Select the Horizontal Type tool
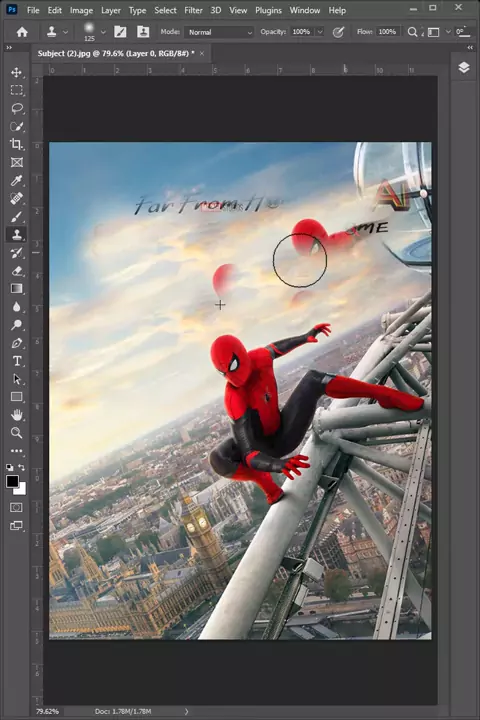The image size is (480, 720). tap(17, 361)
